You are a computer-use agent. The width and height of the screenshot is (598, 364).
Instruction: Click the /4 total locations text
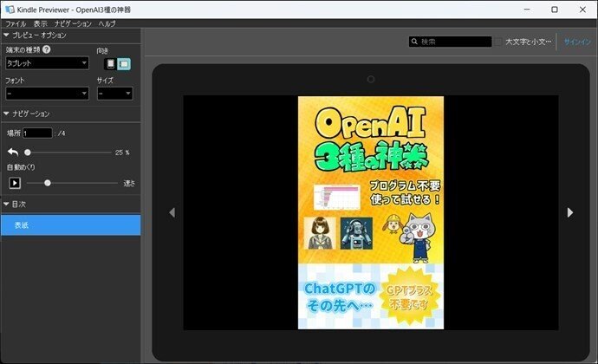click(62, 133)
